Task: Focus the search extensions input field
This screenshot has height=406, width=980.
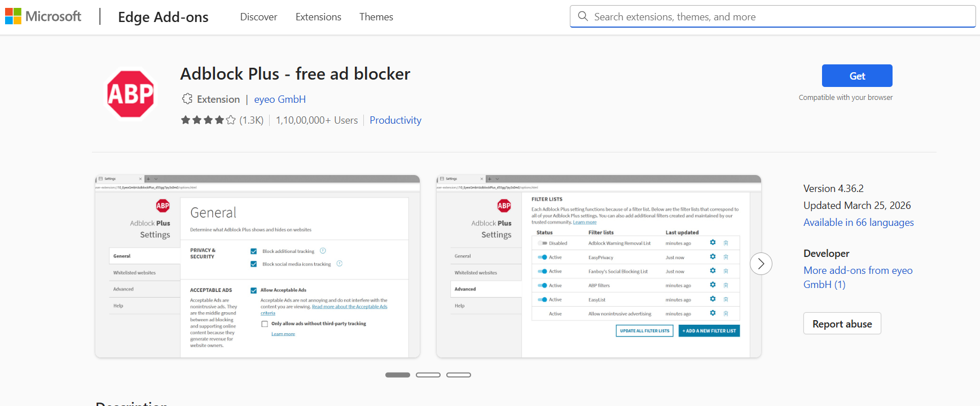Action: 772,16
